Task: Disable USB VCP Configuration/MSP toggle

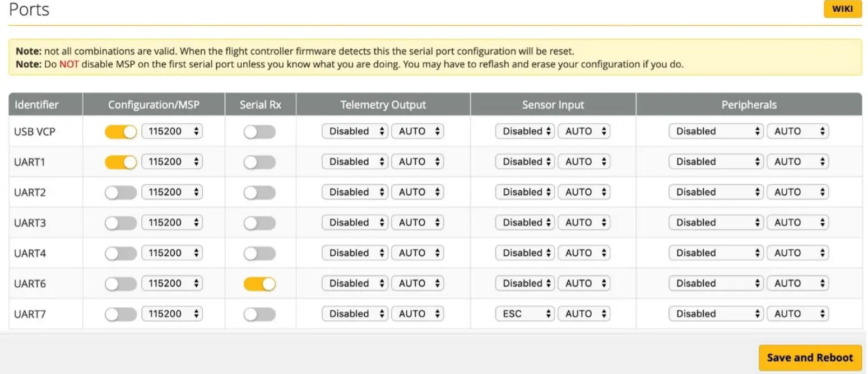Action: (121, 132)
